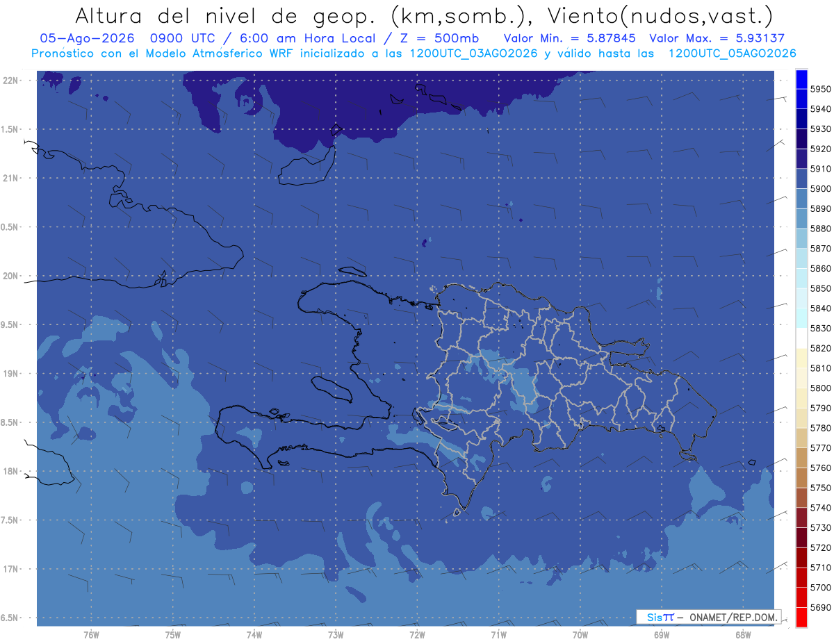Viewport: 834px width, 644px height.
Task: Click the 5900 legend value
Action: (819, 189)
